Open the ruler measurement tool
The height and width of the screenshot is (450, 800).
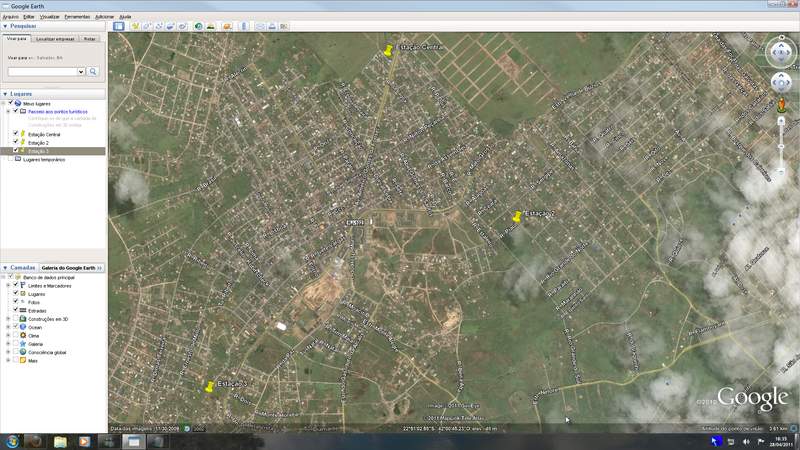(x=244, y=26)
